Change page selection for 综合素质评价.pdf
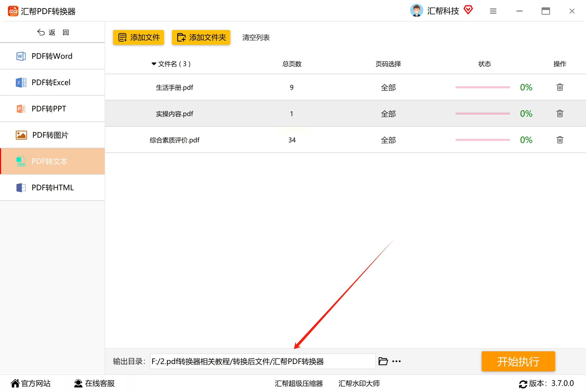 388,140
